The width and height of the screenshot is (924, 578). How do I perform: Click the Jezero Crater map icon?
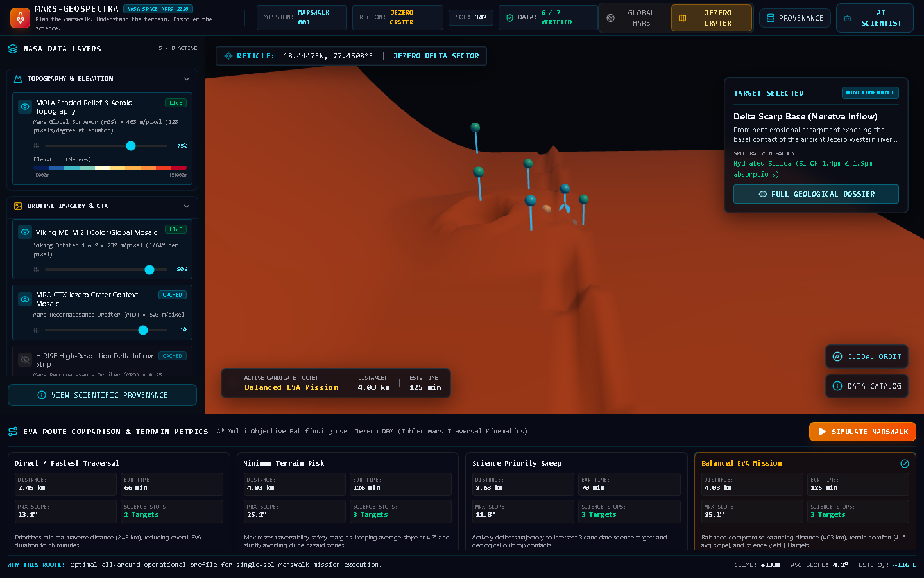click(682, 18)
